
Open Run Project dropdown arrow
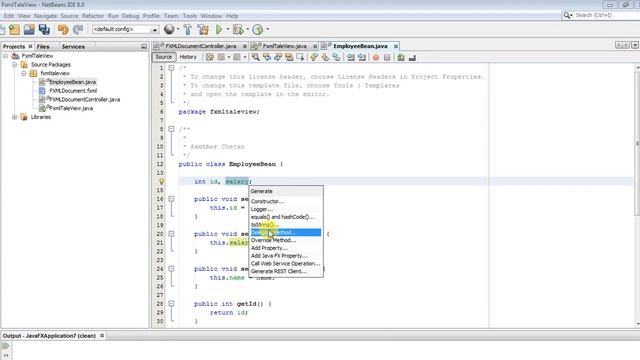pos(228,29)
